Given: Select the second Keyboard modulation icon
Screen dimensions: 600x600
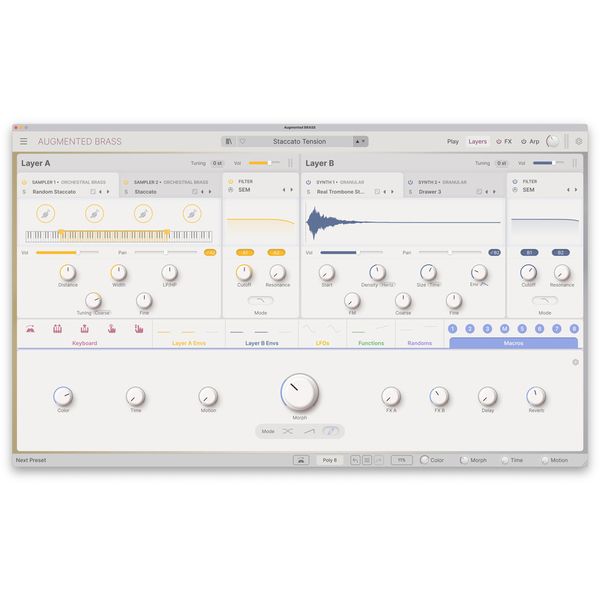Looking at the screenshot, I should tap(57, 329).
